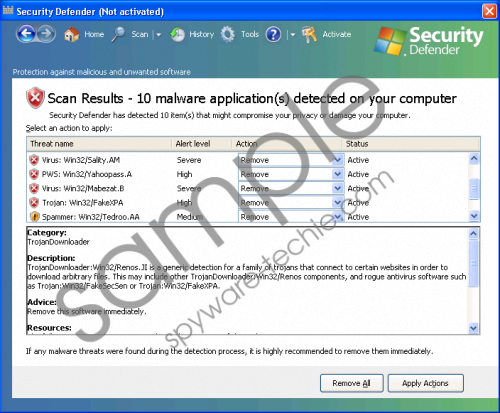
Task: Open the Tools gear icon
Action: coord(228,34)
